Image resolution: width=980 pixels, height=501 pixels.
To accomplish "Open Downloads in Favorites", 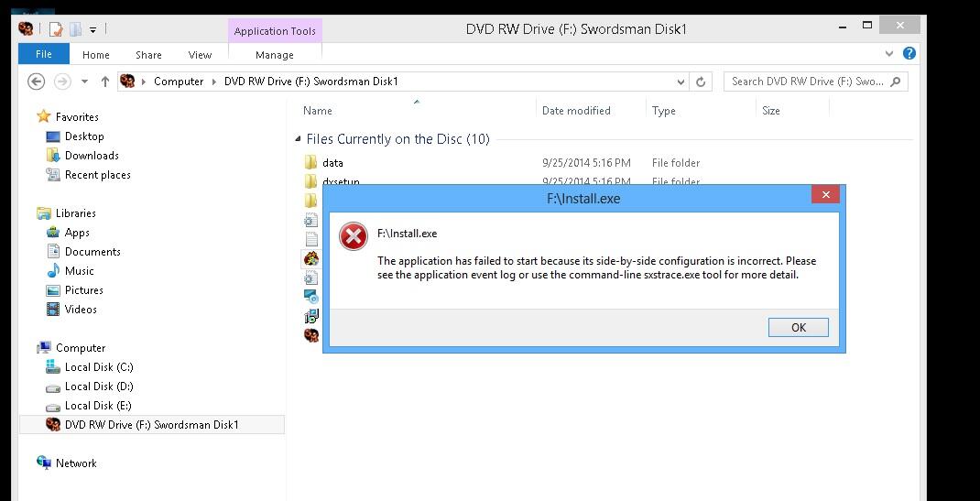I will [92, 156].
